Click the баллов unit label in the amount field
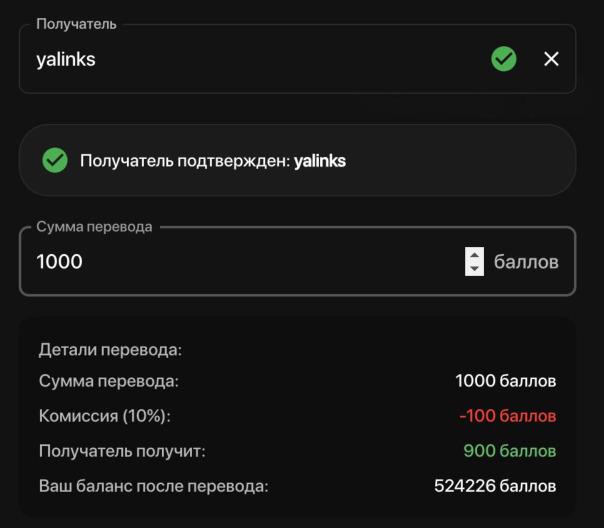The image size is (604, 528). coord(526,262)
